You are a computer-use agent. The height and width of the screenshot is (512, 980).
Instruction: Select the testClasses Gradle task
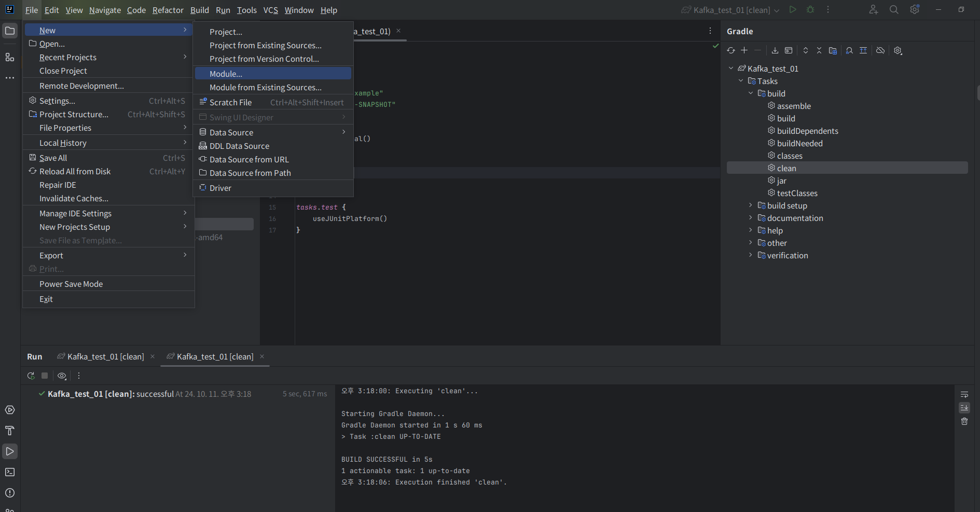click(797, 193)
